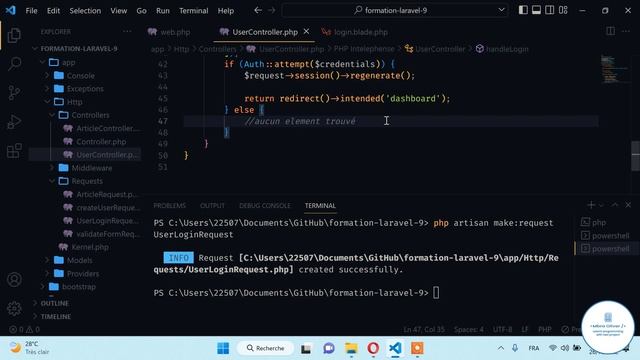Screen dimensions: 640x360
Task: Open the Extensions view
Action: point(14,151)
